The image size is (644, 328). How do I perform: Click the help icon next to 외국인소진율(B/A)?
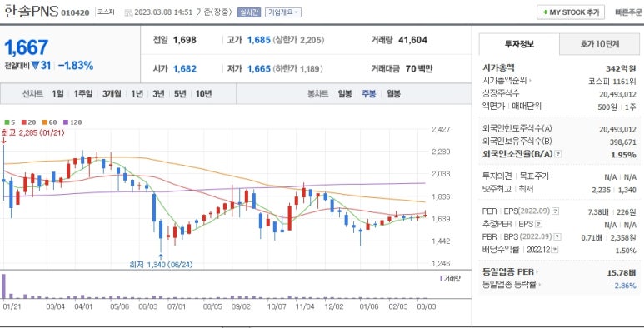[x=557, y=154]
